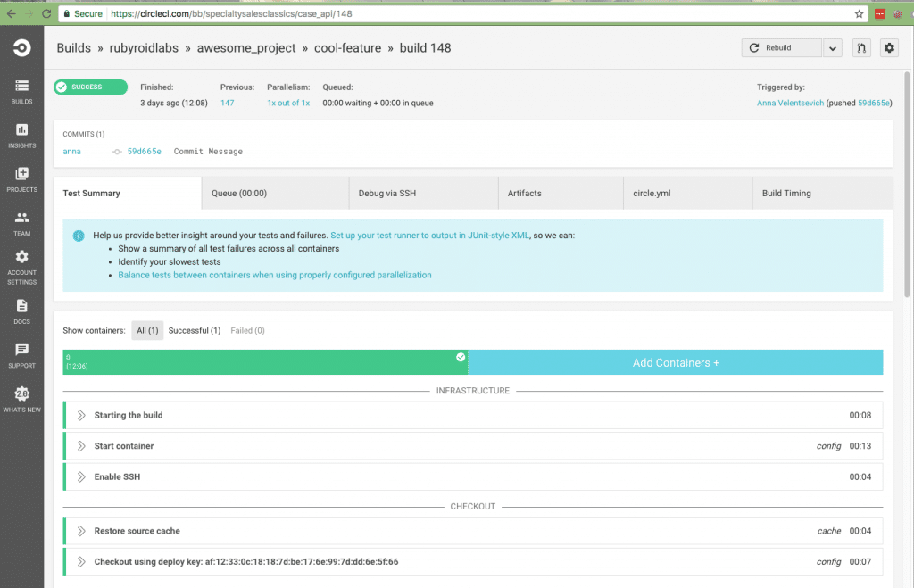Click the CircleCI logo icon
The height and width of the screenshot is (588, 914).
tap(21, 48)
